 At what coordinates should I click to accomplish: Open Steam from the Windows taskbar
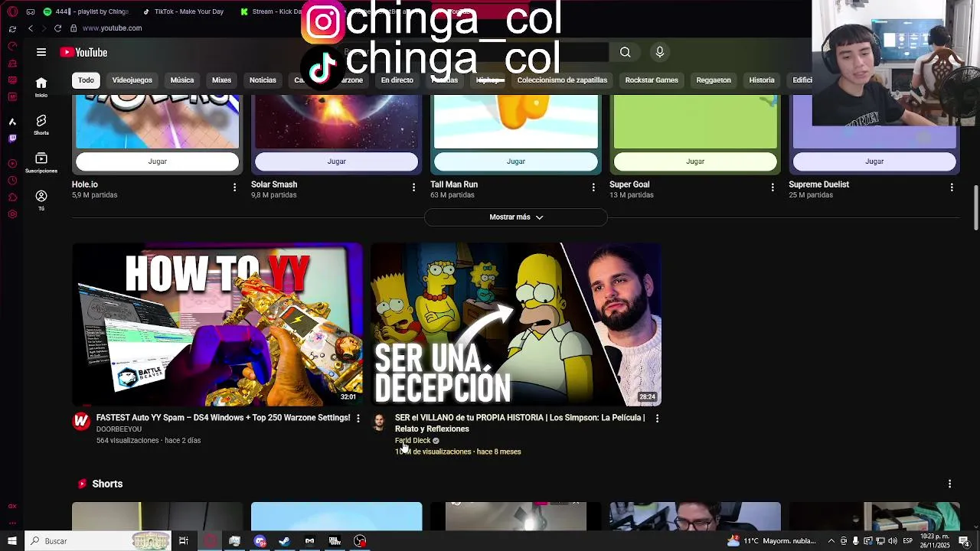click(284, 541)
